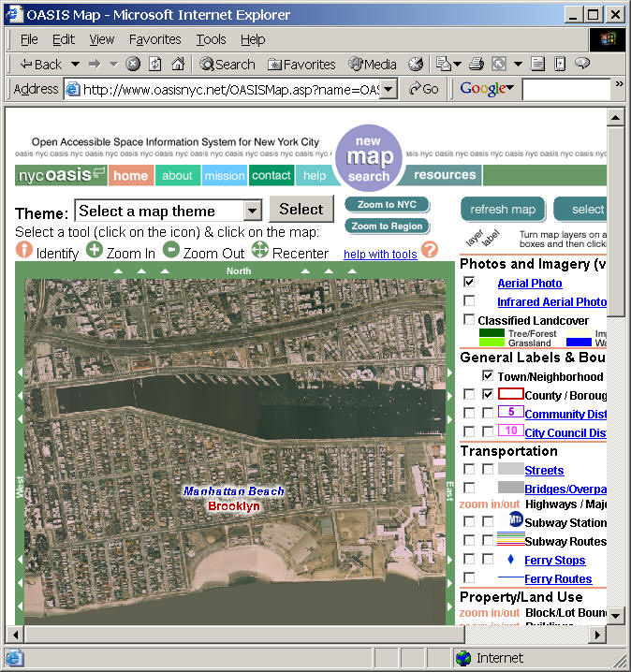The image size is (631, 672).
Task: Click the Refresh page icon
Action: tap(155, 65)
